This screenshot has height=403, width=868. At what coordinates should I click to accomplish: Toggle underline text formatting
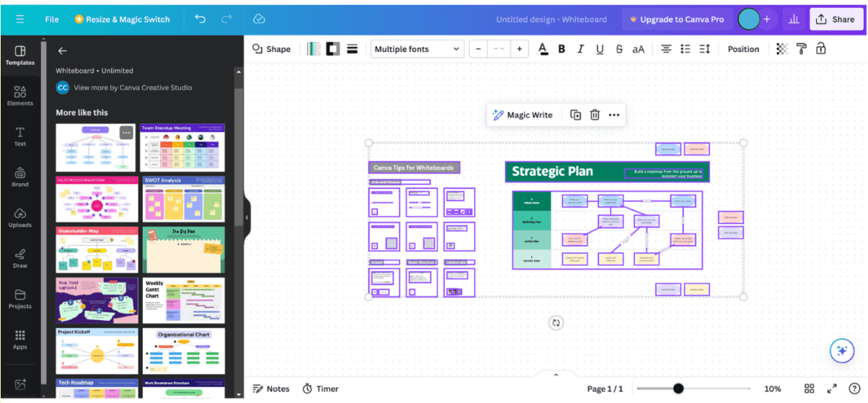pyautogui.click(x=600, y=49)
